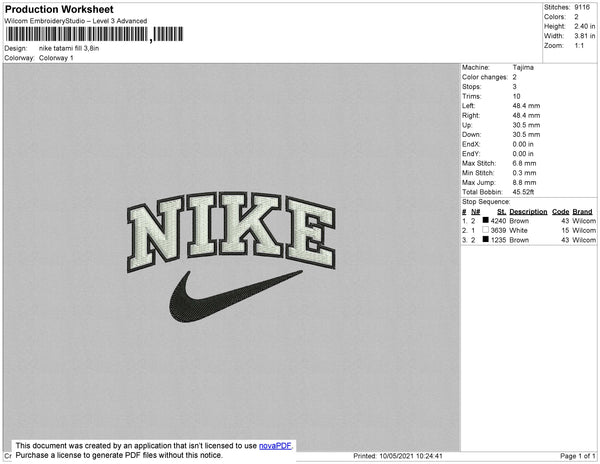
Task: Click the 'Production Worksheet' heading
Action: pos(59,9)
